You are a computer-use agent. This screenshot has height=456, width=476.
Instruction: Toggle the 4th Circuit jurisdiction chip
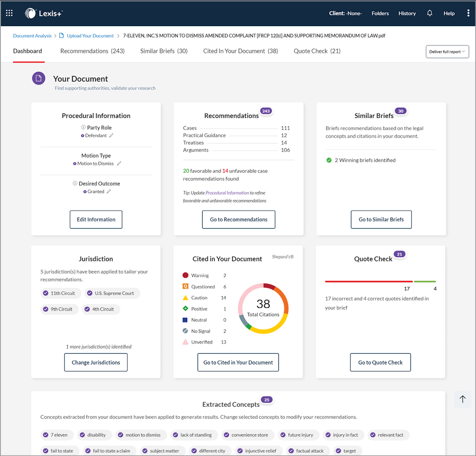point(101,309)
